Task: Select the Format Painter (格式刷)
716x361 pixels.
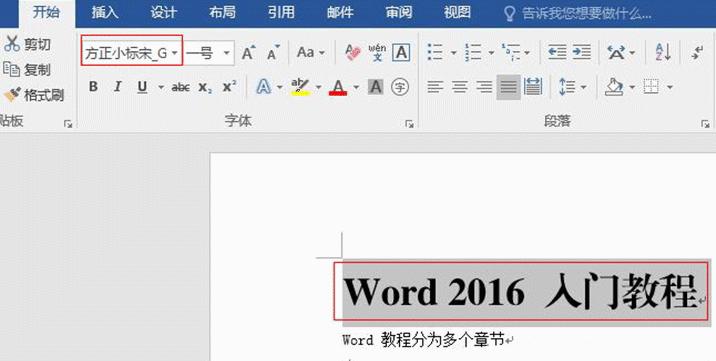Action: 34,95
